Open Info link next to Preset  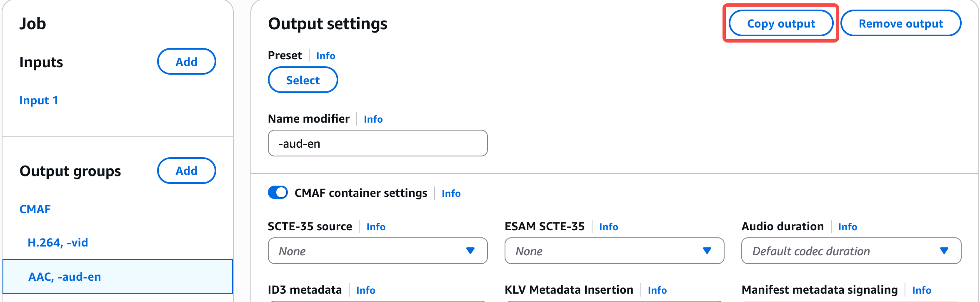click(325, 56)
